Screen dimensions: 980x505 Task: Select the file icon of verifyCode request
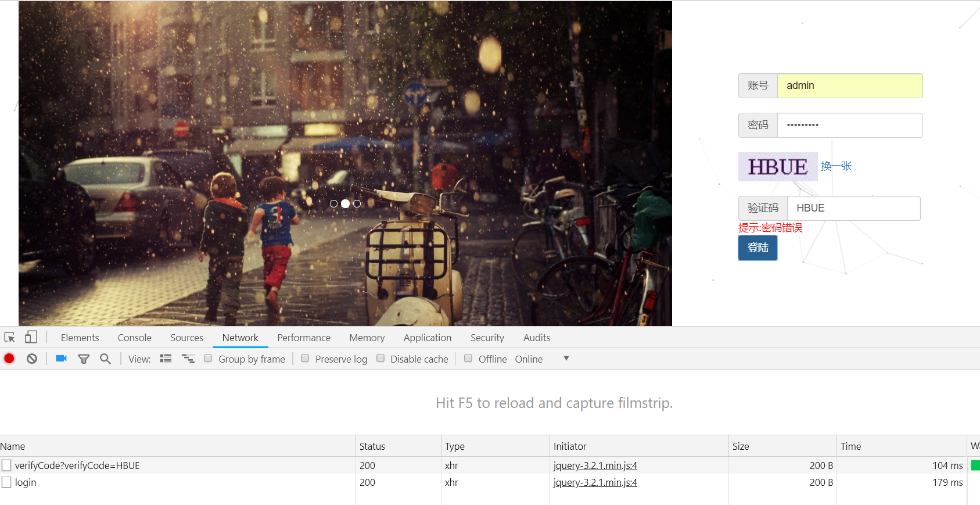(x=6, y=465)
